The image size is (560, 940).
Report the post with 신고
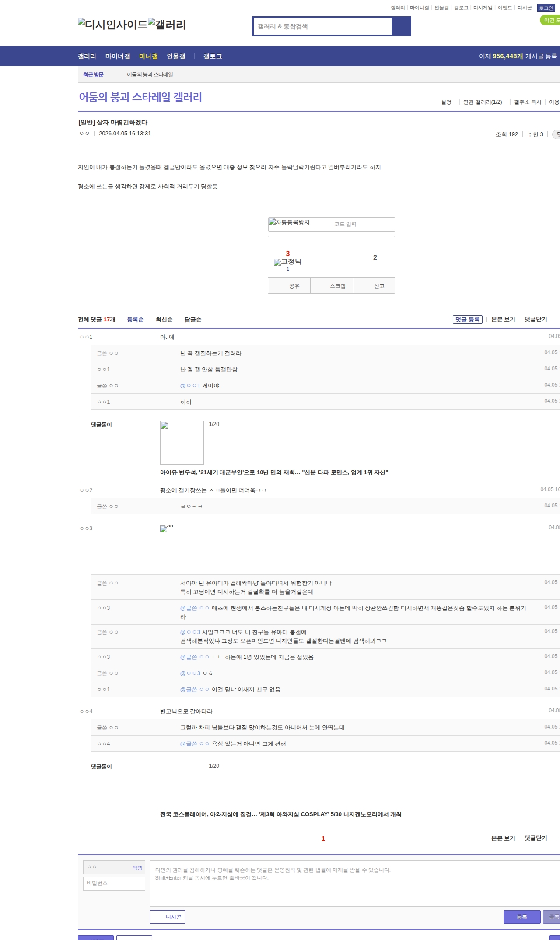pos(379,286)
